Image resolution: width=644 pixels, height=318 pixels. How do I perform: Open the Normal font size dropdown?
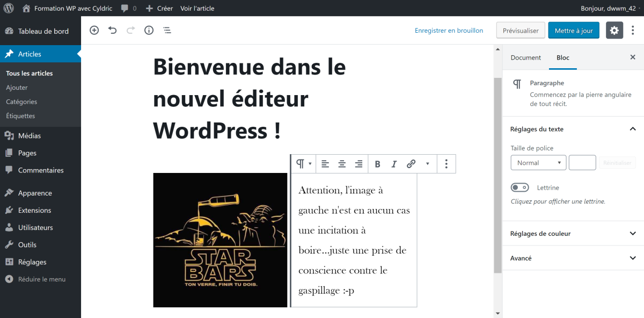[538, 163]
